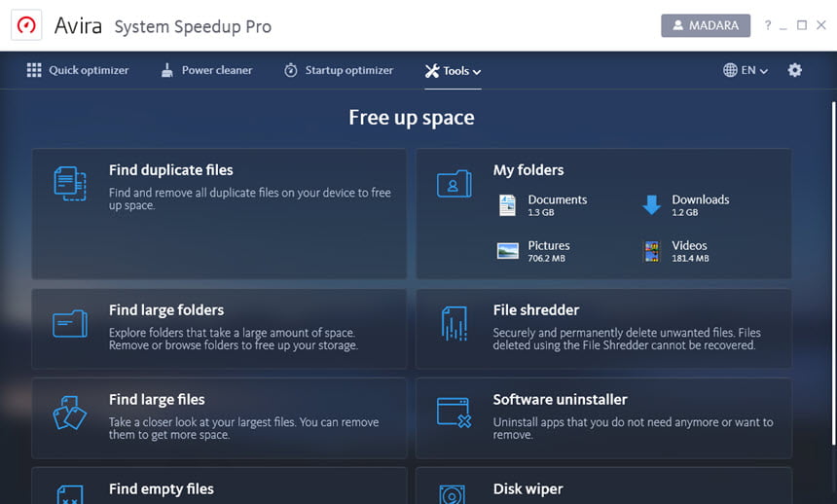Click the Find empty files icon
This screenshot has height=504, width=837.
pos(70,494)
